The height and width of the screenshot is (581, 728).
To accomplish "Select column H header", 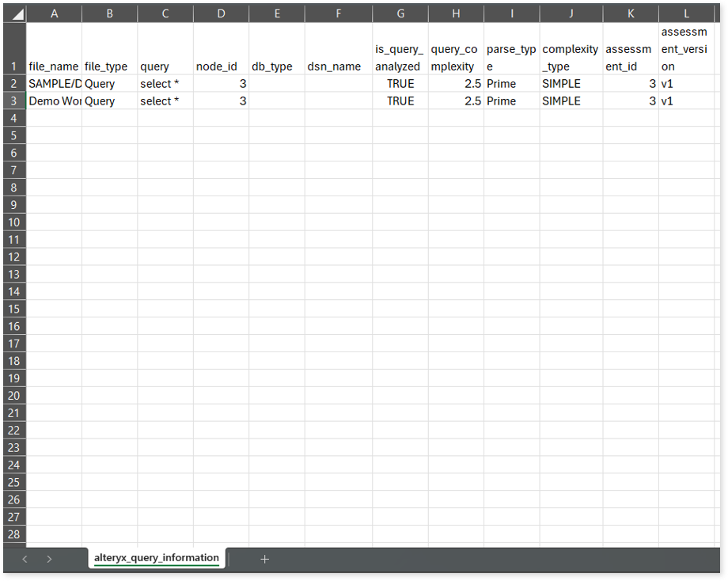I will coord(456,14).
